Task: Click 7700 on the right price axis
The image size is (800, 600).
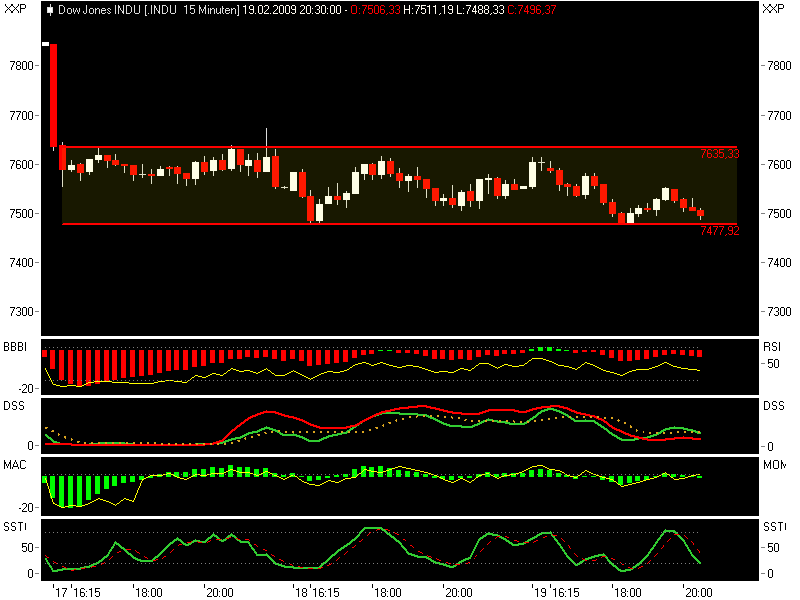Action: pos(779,116)
